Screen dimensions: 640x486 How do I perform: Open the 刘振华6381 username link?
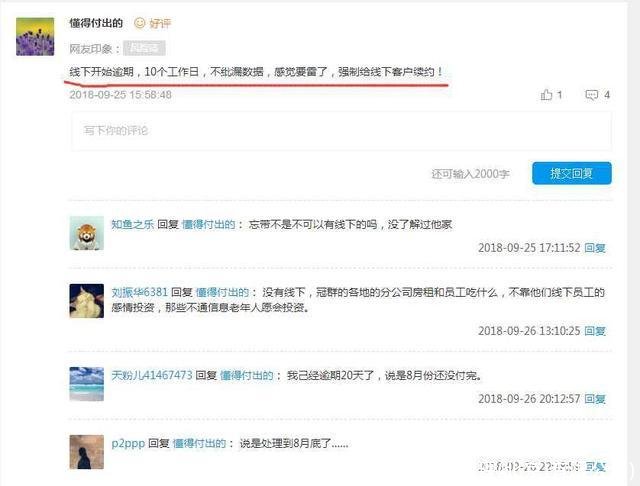(140, 292)
